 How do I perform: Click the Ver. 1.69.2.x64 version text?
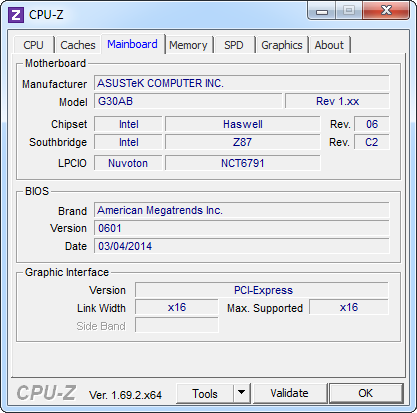pos(125,395)
